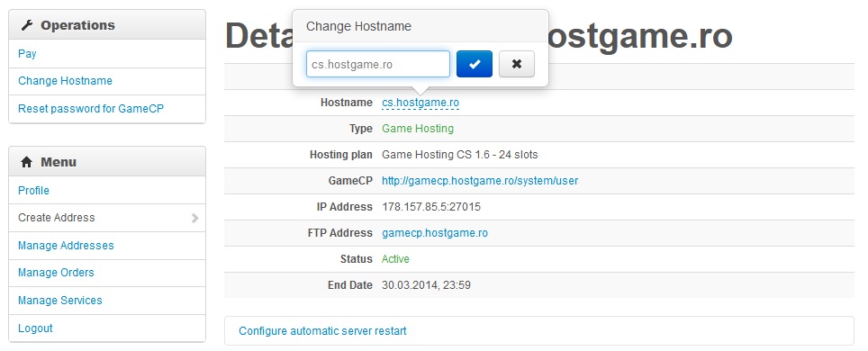Image resolution: width=868 pixels, height=351 pixels.
Task: Select the IP address 178.157.85.5:27015
Action: coord(431,206)
